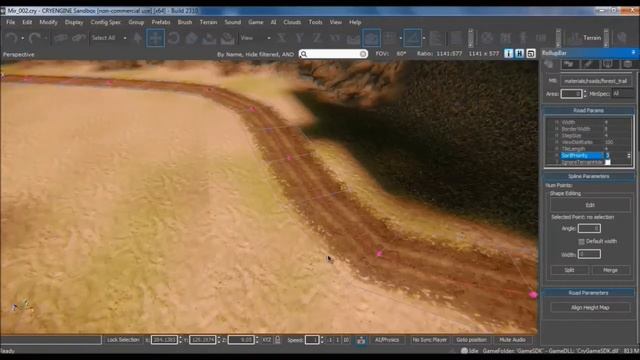Click the Link object chain icon
Viewport: 640px width, 360px height.
[x=60, y=38]
